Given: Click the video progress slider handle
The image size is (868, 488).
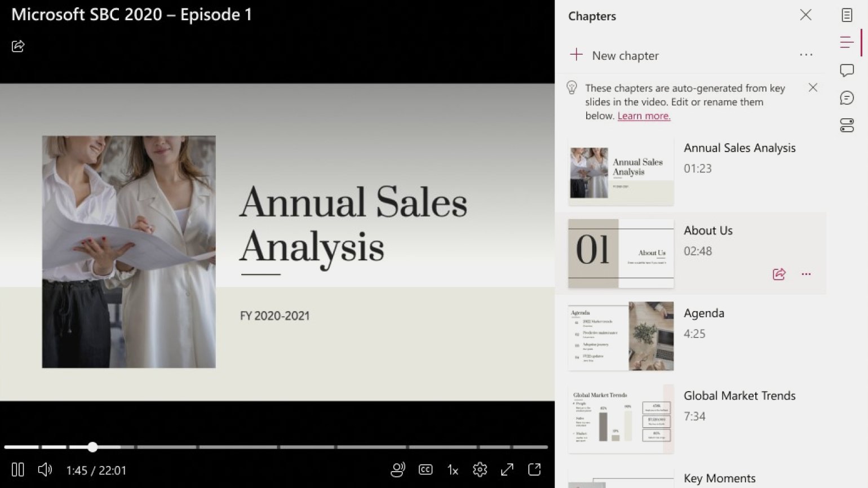Looking at the screenshot, I should [x=92, y=447].
